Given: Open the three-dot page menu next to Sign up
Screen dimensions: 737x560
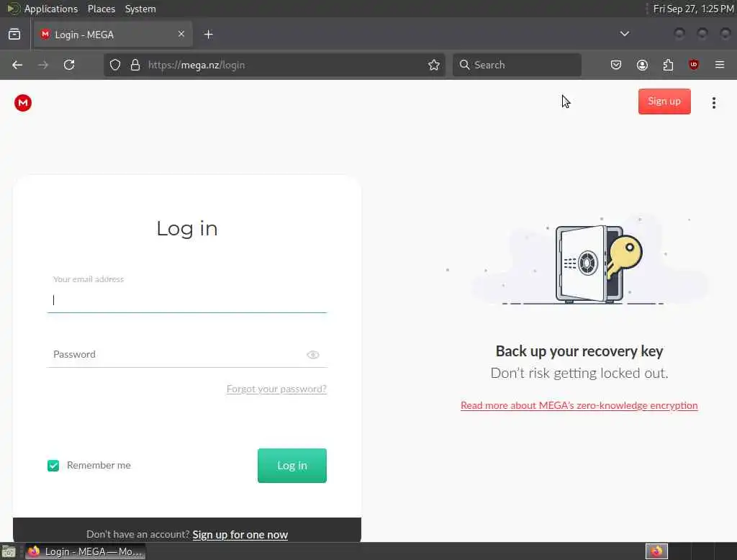Looking at the screenshot, I should 713,102.
